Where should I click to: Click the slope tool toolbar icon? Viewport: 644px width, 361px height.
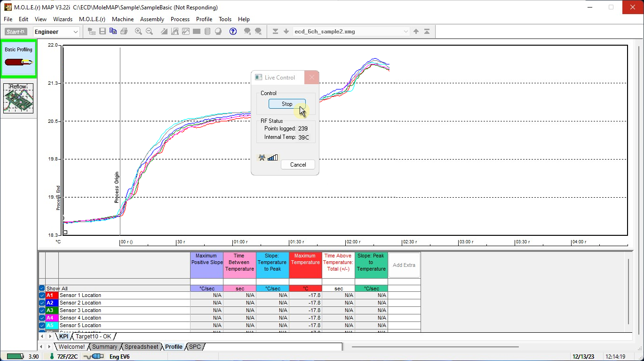pos(164,32)
